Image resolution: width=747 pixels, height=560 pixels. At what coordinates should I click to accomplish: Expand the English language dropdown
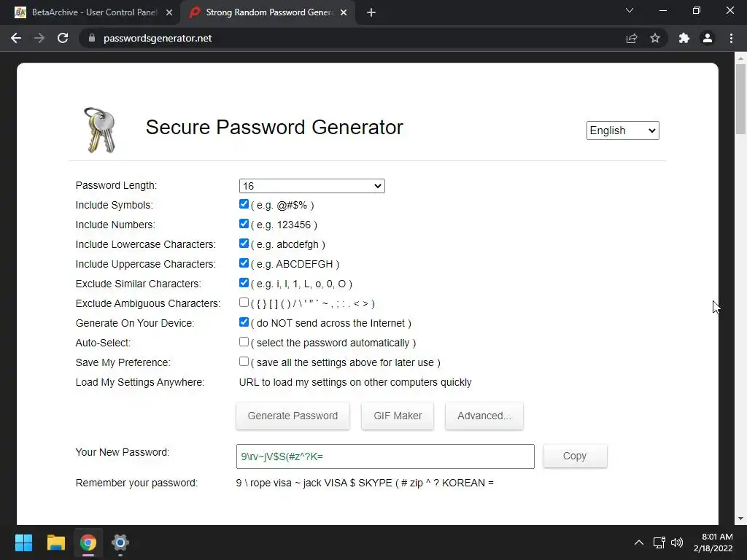point(622,131)
